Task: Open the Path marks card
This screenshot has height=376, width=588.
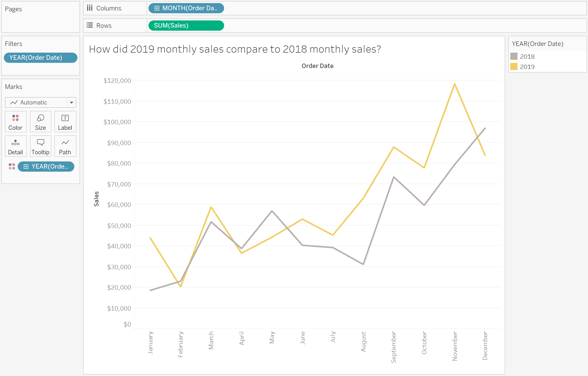Action: coord(65,146)
